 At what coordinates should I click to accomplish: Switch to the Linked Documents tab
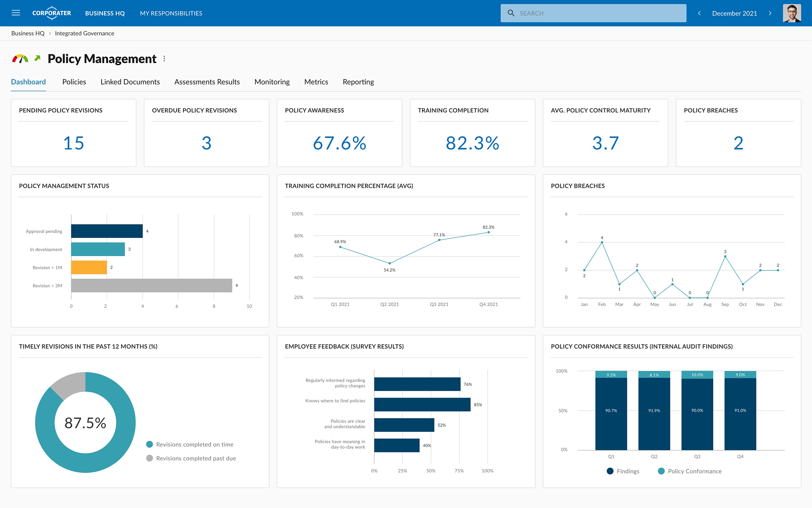(x=130, y=82)
